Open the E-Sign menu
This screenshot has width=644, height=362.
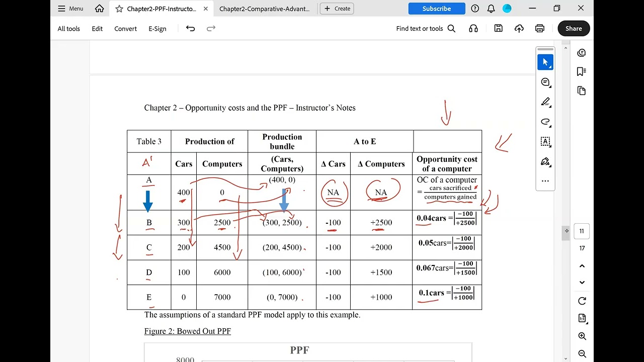tap(157, 29)
